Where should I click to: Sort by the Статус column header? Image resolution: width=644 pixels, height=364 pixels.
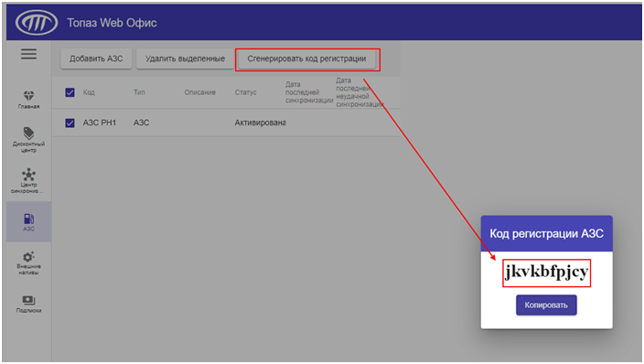[245, 92]
